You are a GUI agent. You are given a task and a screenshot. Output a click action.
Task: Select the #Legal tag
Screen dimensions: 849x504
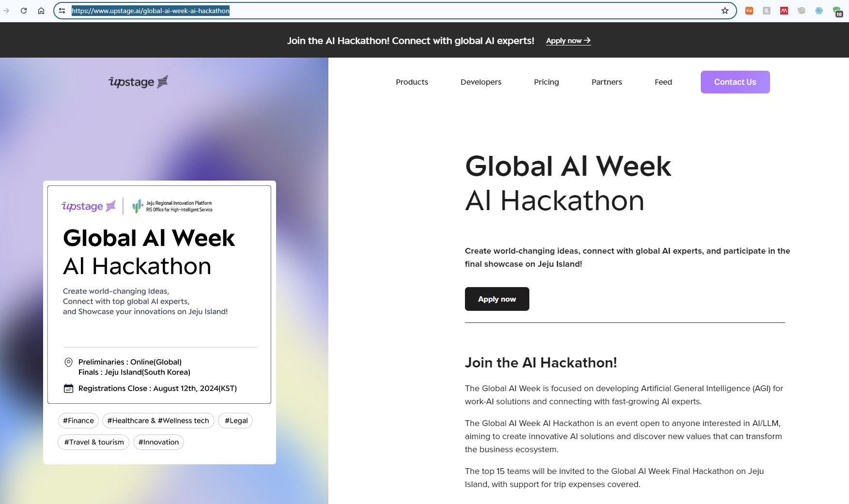tap(236, 421)
